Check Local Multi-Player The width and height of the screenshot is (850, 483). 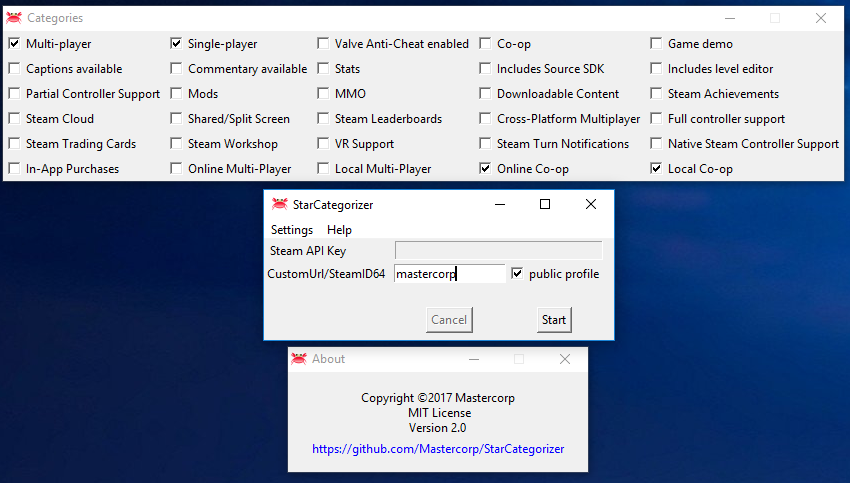pyautogui.click(x=323, y=168)
